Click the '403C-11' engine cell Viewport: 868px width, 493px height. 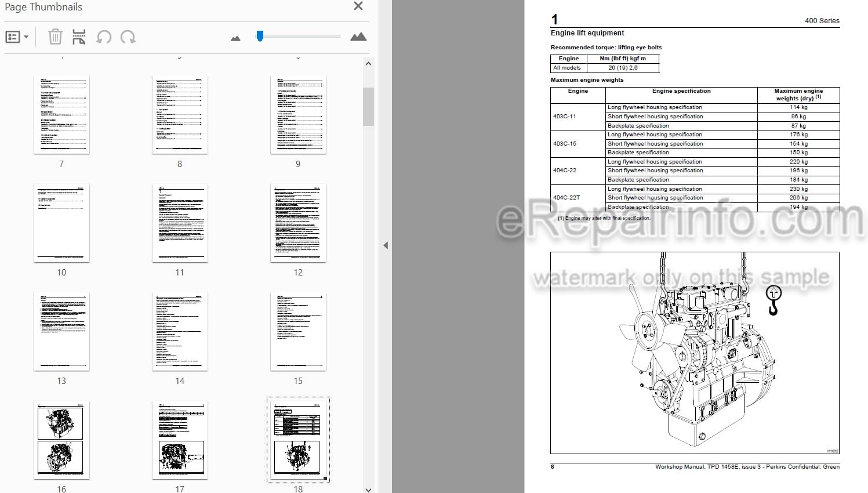tap(578, 117)
